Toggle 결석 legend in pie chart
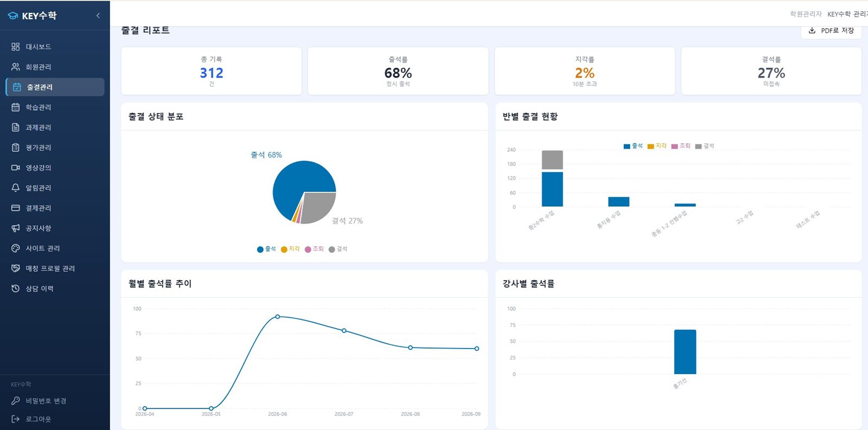The width and height of the screenshot is (868, 430). [338, 249]
